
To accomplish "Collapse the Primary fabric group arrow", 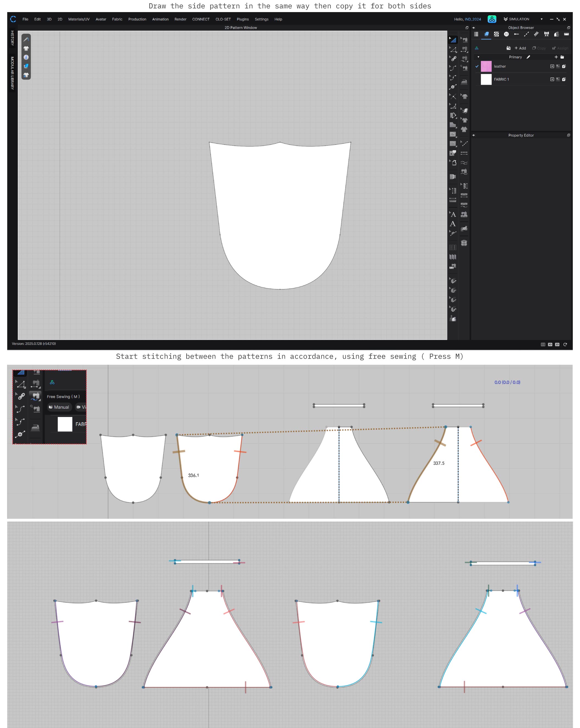I will click(x=478, y=57).
